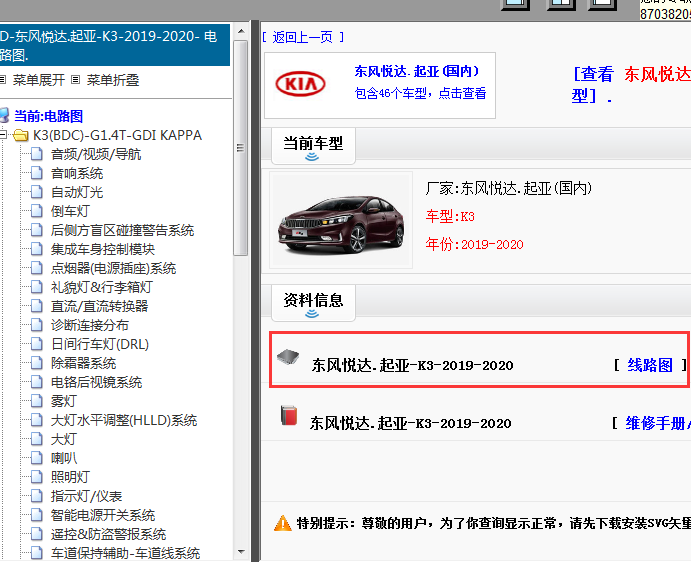Click the page icon beside 音响系统
Viewport: 691px width, 562px height.
(x=37, y=173)
